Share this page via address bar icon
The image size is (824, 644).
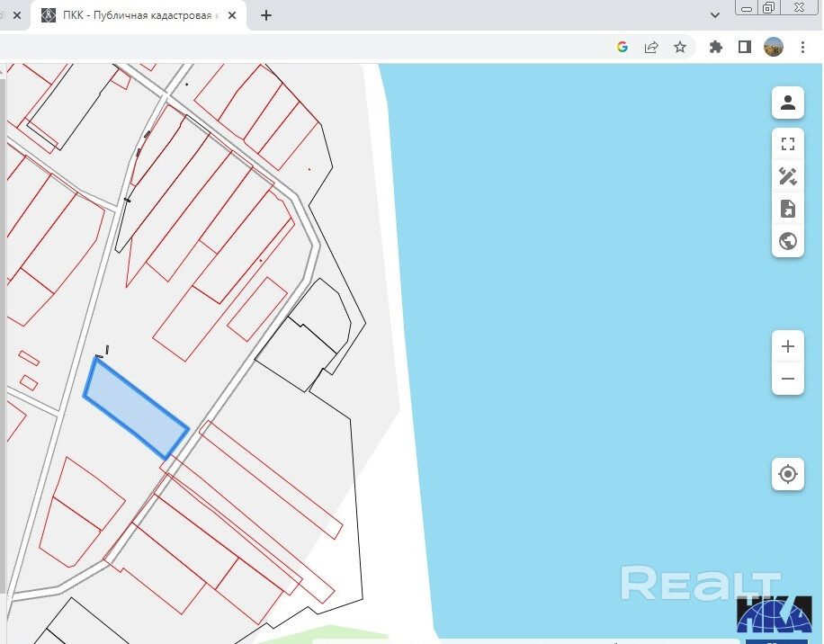coord(651,48)
